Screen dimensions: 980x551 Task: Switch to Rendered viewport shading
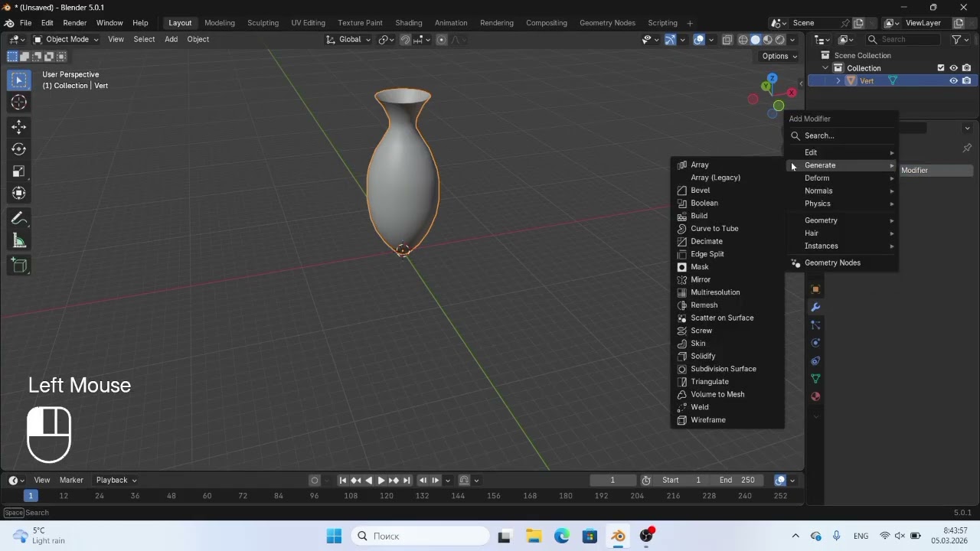click(x=780, y=40)
